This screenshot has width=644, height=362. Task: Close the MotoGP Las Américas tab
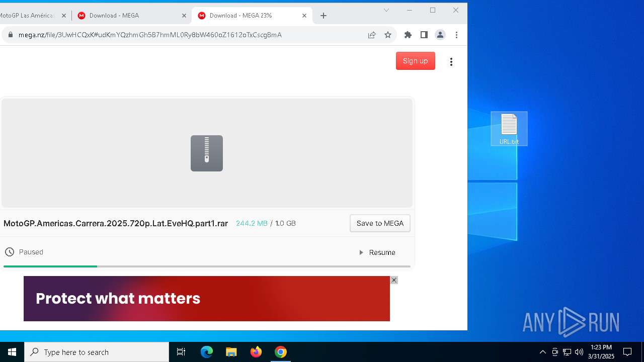click(x=64, y=16)
